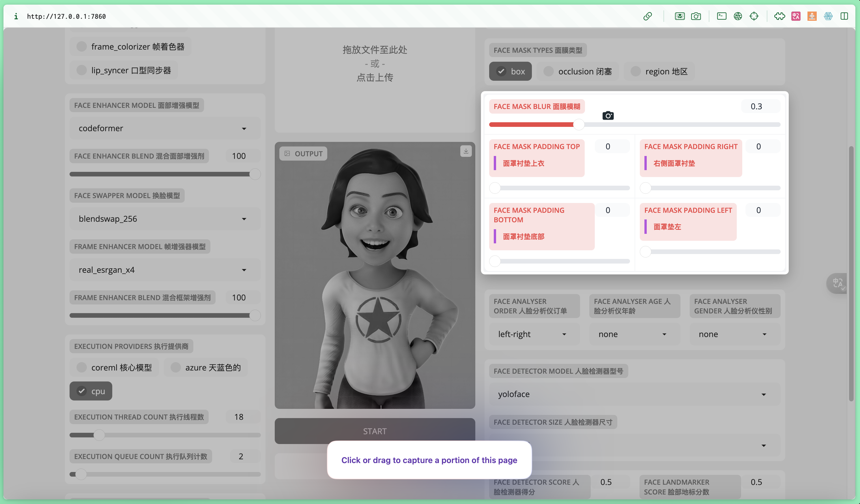Click the output cartoon girl image preview
The image size is (860, 504).
coord(375,276)
